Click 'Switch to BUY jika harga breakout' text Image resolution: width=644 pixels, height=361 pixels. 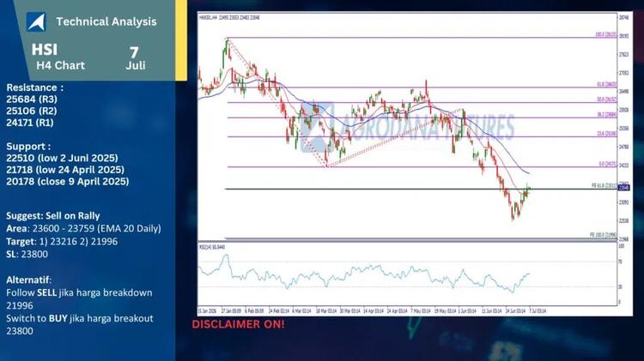point(80,318)
